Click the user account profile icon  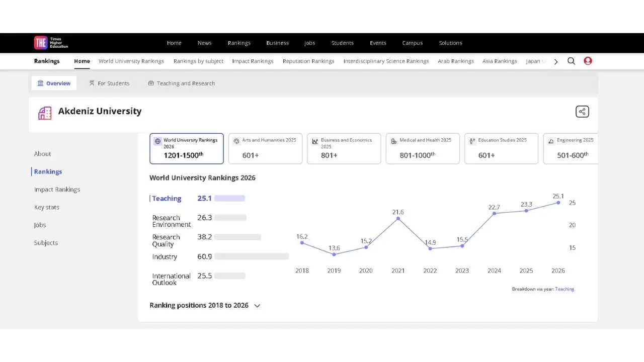pos(588,61)
